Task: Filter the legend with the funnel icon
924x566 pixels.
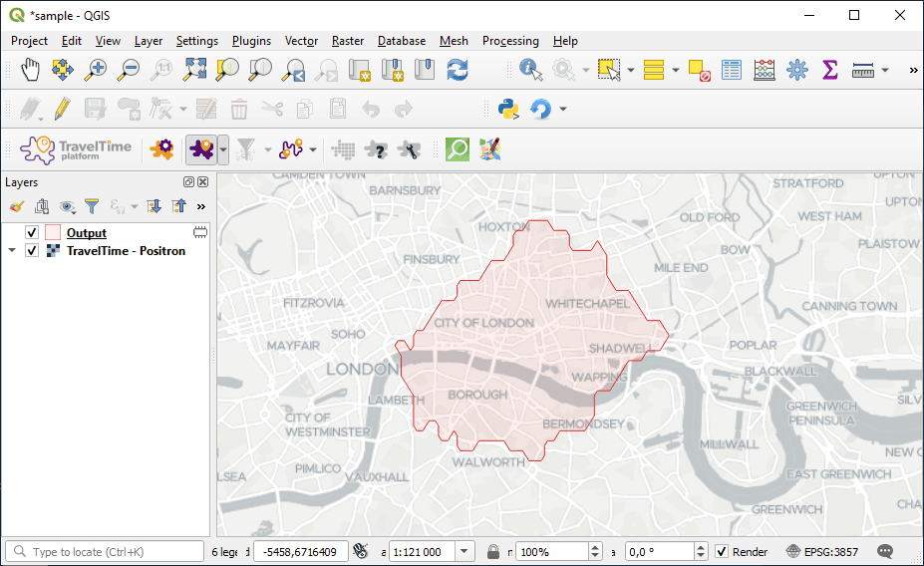Action: [x=92, y=206]
